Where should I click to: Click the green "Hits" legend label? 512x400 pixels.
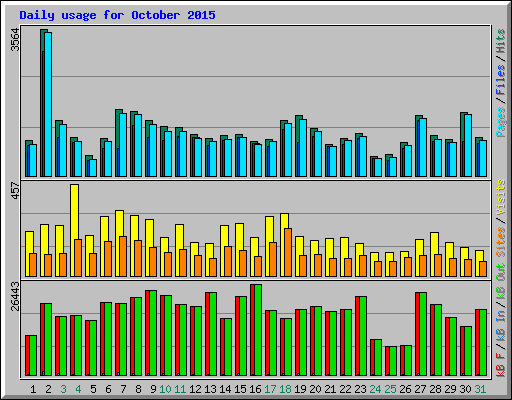[x=500, y=41]
